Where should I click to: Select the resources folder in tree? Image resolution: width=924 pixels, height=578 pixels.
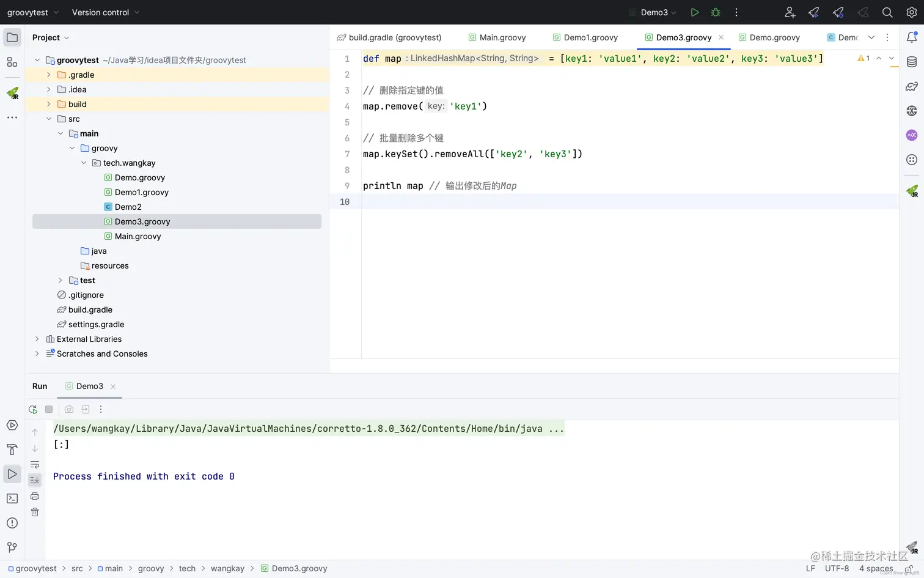[x=105, y=265]
